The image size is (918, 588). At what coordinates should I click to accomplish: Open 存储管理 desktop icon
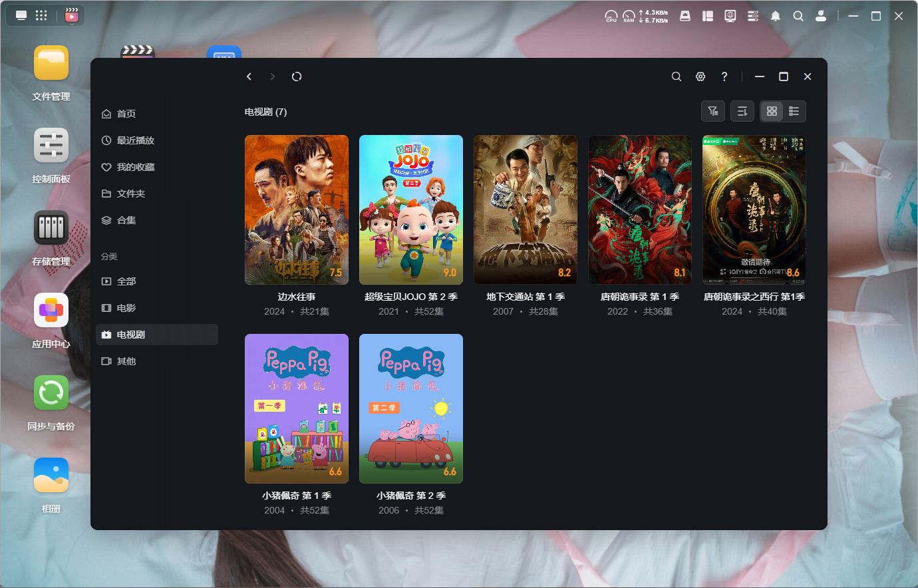point(51,228)
